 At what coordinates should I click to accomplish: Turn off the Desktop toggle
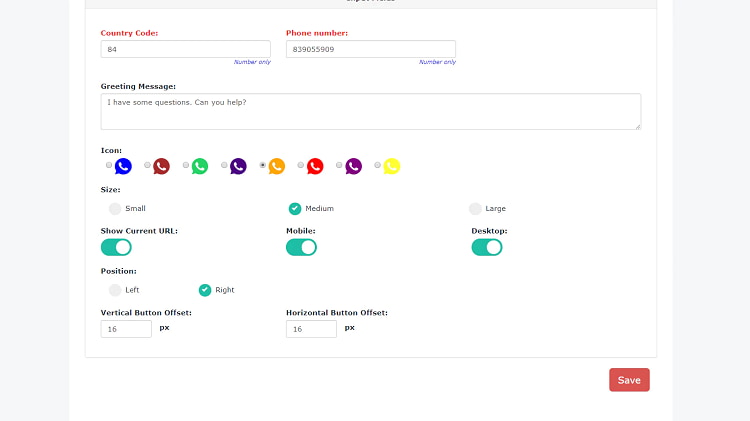click(x=487, y=247)
